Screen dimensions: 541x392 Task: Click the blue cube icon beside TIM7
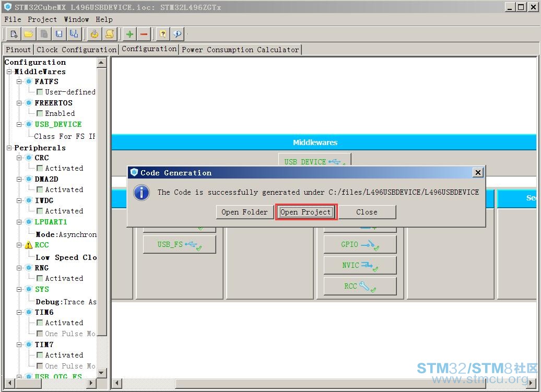pos(29,345)
